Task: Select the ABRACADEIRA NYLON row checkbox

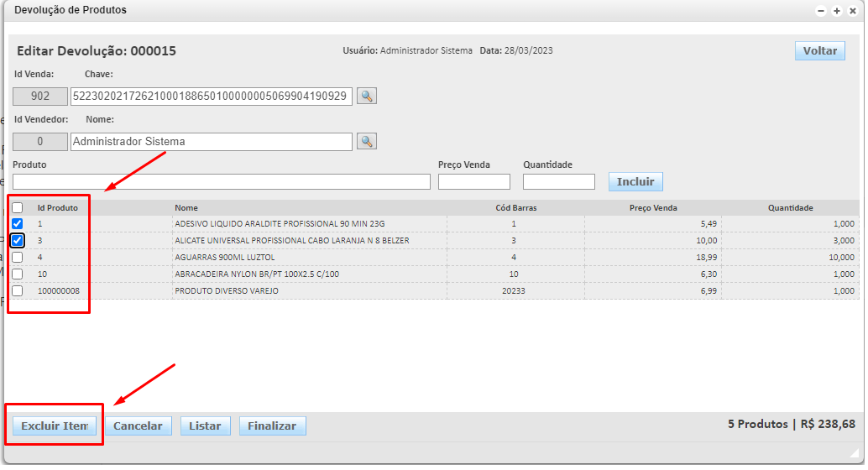Action: [x=18, y=274]
